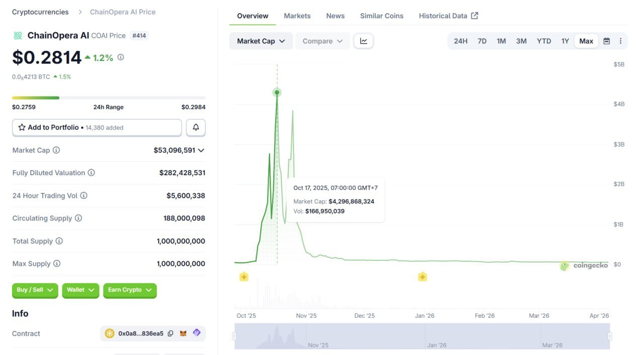Add COAI to MetaMask via the fox icon
This screenshot has height=355, width=644.
(x=183, y=333)
